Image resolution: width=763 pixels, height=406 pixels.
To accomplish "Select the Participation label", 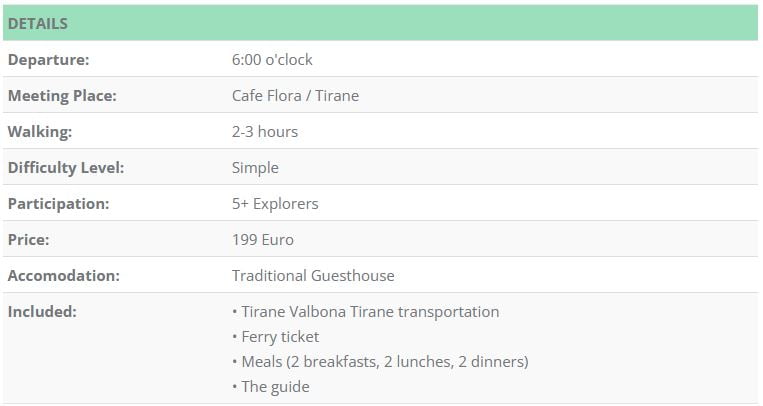I will 58,204.
